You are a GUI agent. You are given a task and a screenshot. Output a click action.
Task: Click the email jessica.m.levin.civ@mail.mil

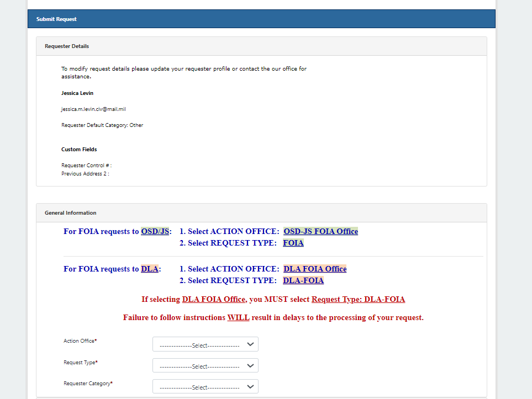[93, 109]
